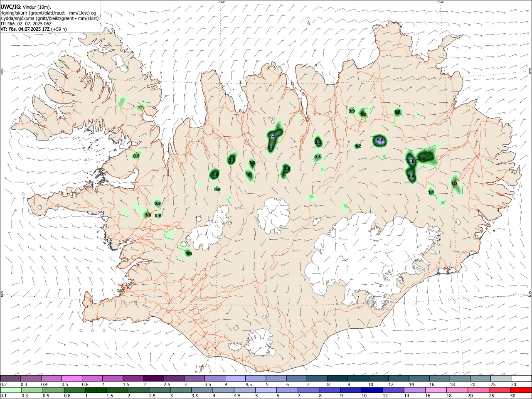Screen dimensions: 532x399
Task: Select the 3.5 rainfall value
Action: 215,175
